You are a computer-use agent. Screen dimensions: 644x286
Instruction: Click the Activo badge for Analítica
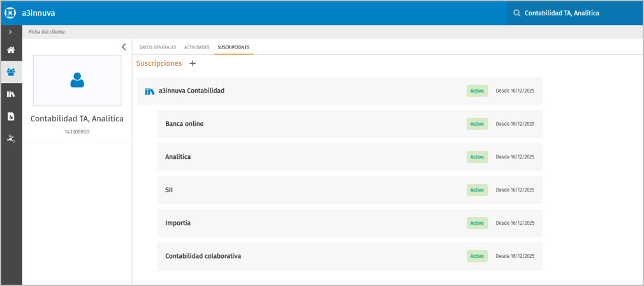[477, 157]
